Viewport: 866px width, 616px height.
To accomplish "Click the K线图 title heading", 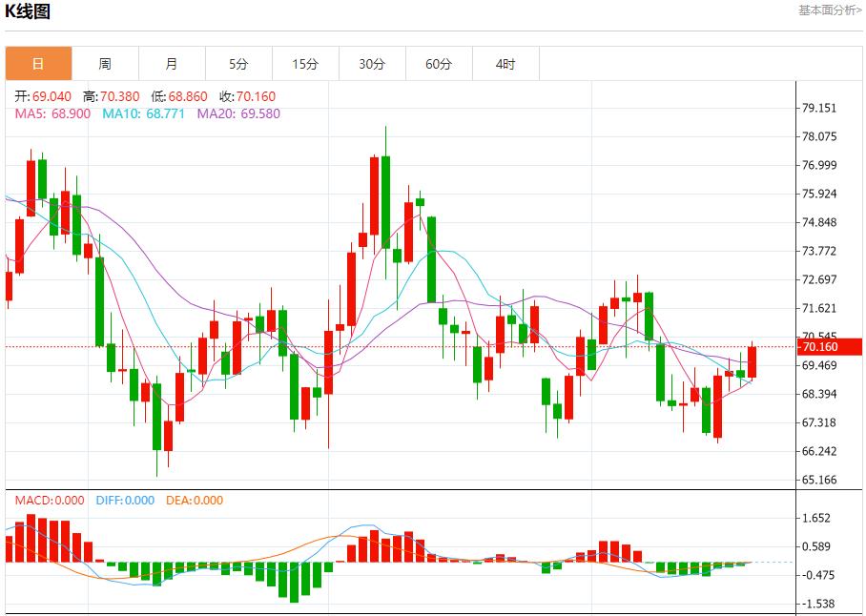I will 29,12.
